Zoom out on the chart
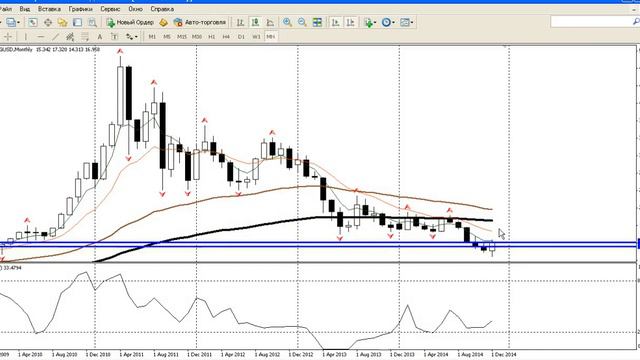 pyautogui.click(x=302, y=22)
